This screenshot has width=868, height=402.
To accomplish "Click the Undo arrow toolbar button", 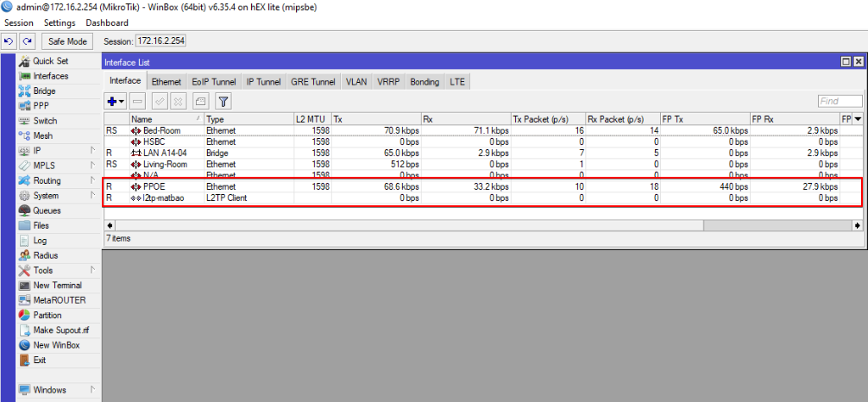I will (x=9, y=41).
